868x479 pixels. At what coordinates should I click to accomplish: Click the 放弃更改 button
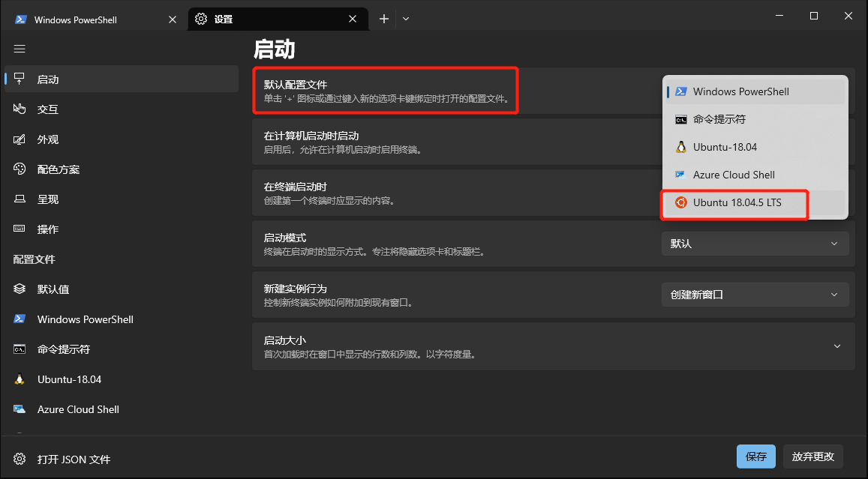[x=812, y=457]
